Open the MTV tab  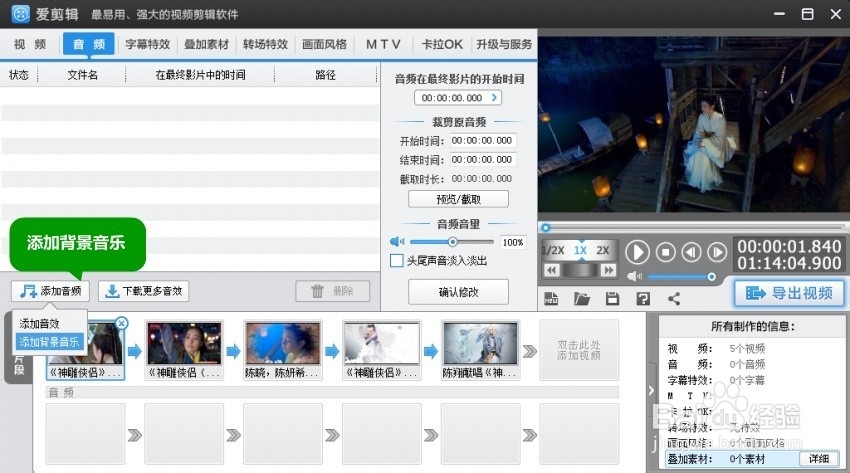383,44
